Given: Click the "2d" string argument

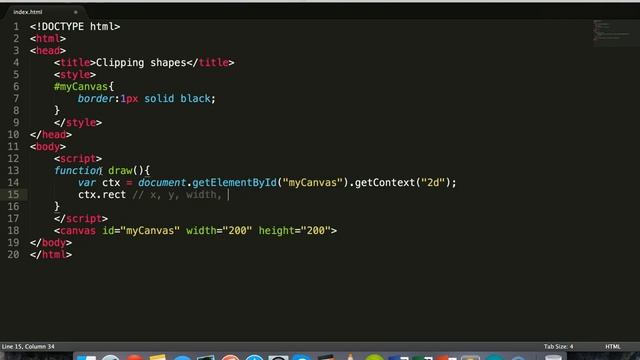Looking at the screenshot, I should (433, 182).
